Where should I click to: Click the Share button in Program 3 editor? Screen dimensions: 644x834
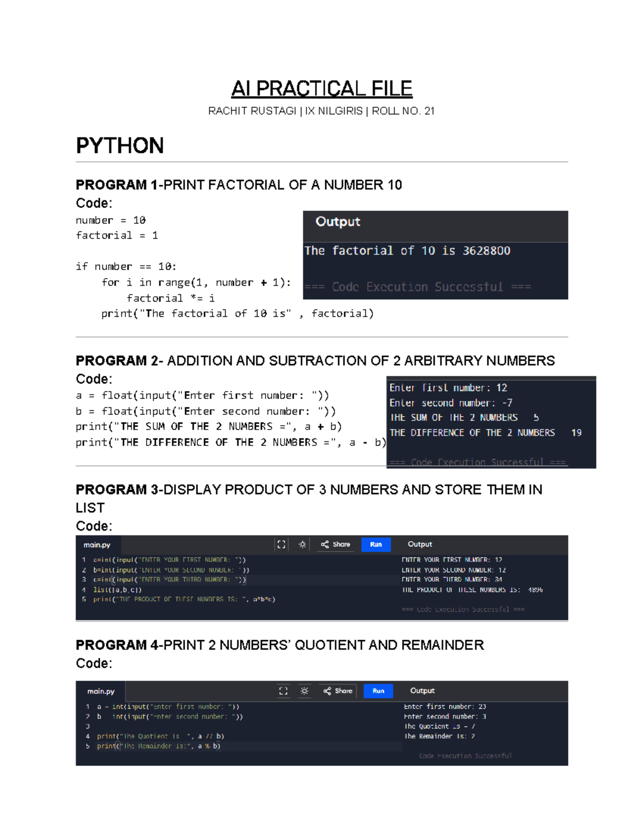point(336,545)
